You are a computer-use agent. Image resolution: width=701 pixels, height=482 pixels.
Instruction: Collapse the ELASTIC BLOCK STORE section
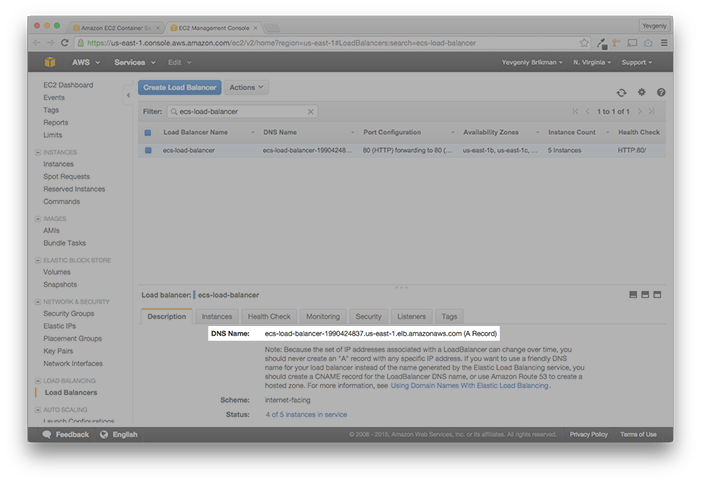click(x=38, y=260)
